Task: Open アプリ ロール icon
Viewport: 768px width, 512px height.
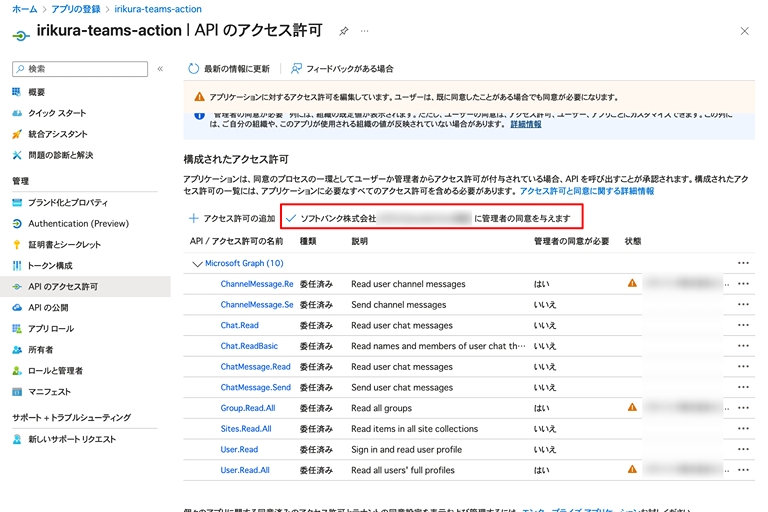Action: [x=17, y=328]
